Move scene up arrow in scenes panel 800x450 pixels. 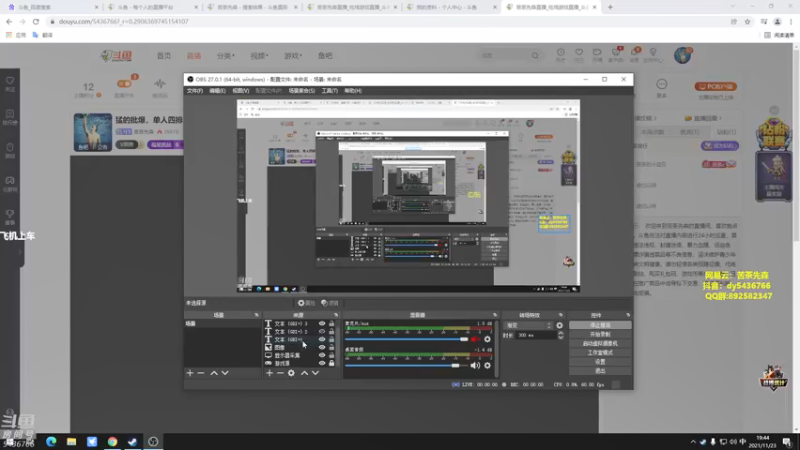pyautogui.click(x=214, y=373)
